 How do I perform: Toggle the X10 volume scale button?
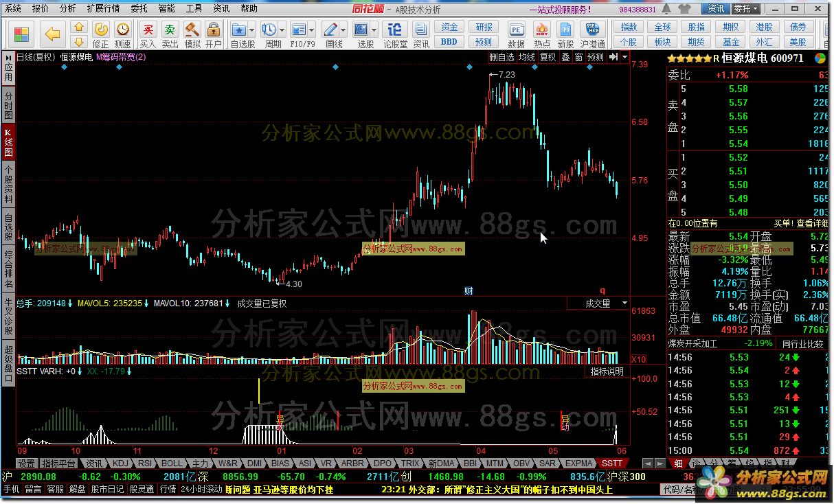tap(639, 358)
